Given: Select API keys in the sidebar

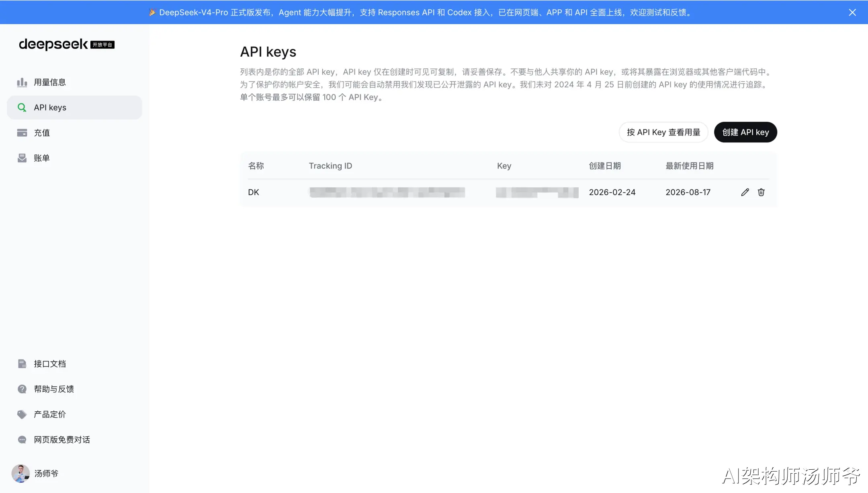Looking at the screenshot, I should click(x=74, y=107).
